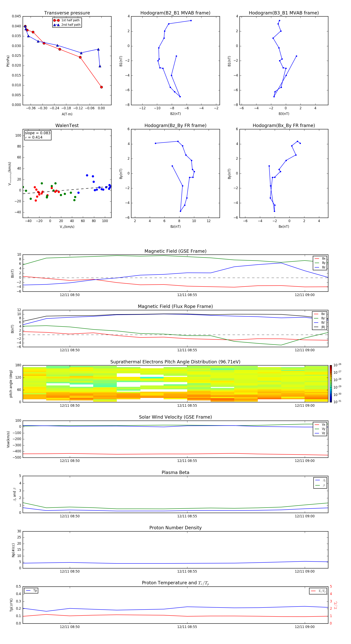Image resolution: width=351 pixels, height=644 pixels.
Task: Click the WalenTest plot title
Action: pos(67,125)
